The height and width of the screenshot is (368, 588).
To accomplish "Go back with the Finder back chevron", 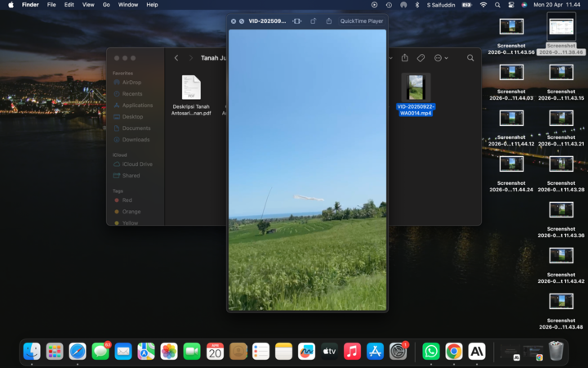I will tap(176, 58).
